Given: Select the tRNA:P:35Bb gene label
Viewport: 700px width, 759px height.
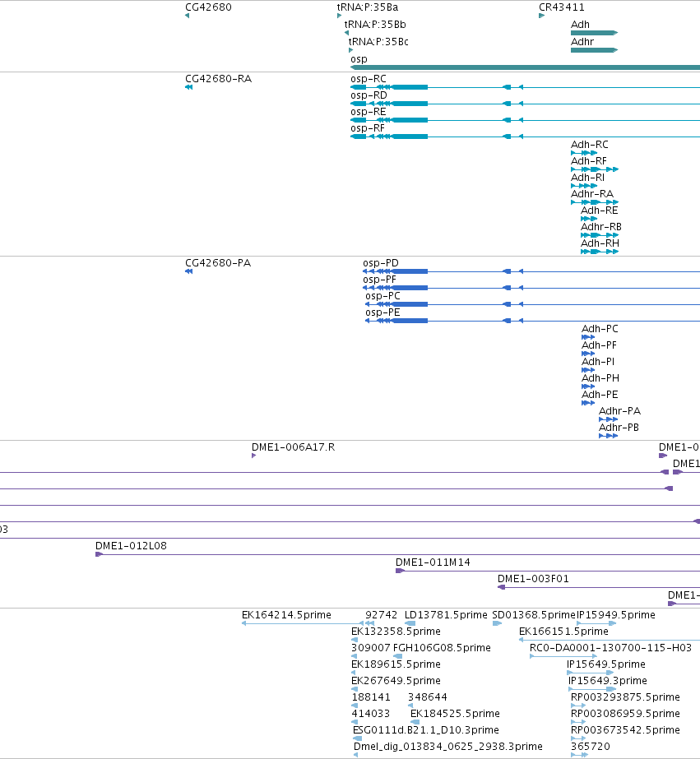Looking at the screenshot, I should pos(375,24).
